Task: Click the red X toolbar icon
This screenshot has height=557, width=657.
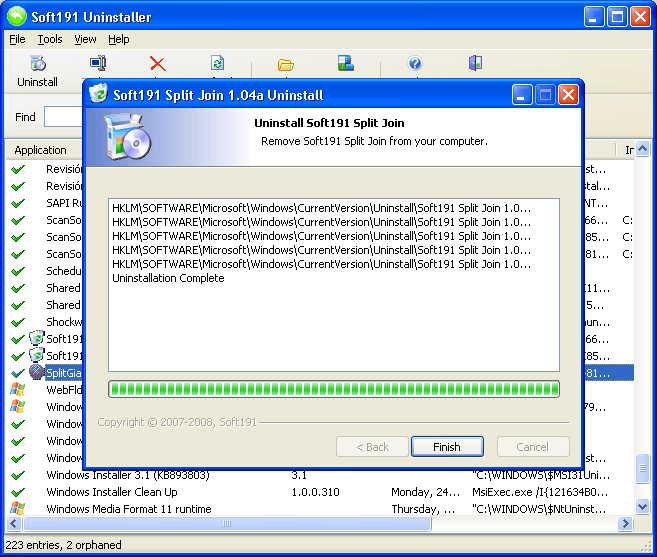Action: (x=158, y=64)
